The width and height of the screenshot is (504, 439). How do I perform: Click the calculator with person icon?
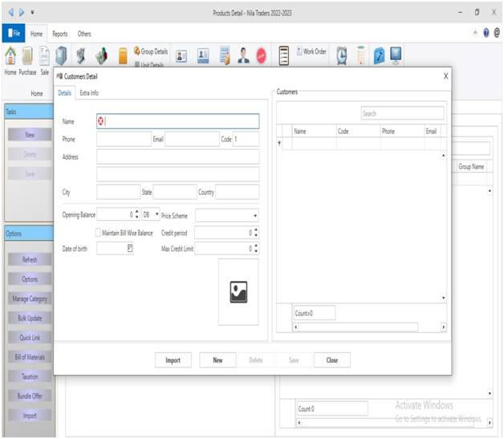[225, 55]
